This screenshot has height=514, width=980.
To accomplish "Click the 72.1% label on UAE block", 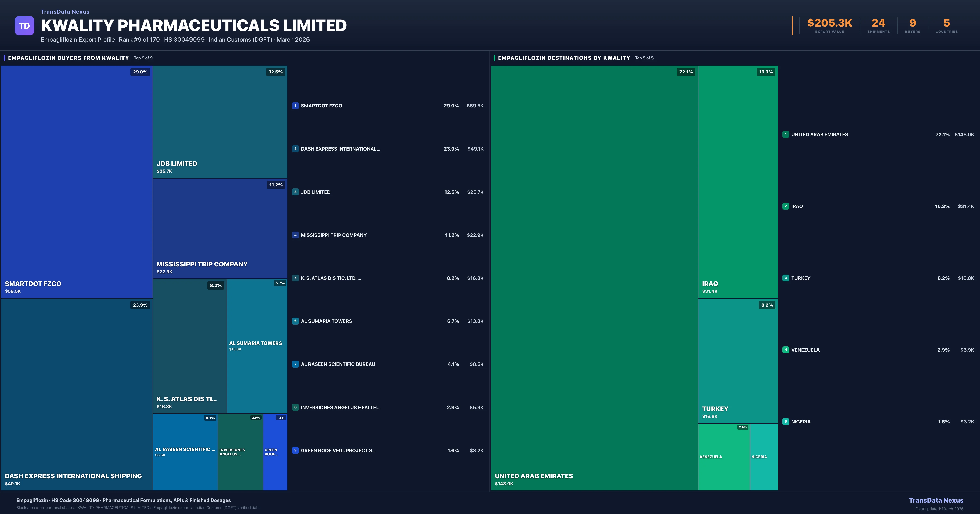I will 686,72.
